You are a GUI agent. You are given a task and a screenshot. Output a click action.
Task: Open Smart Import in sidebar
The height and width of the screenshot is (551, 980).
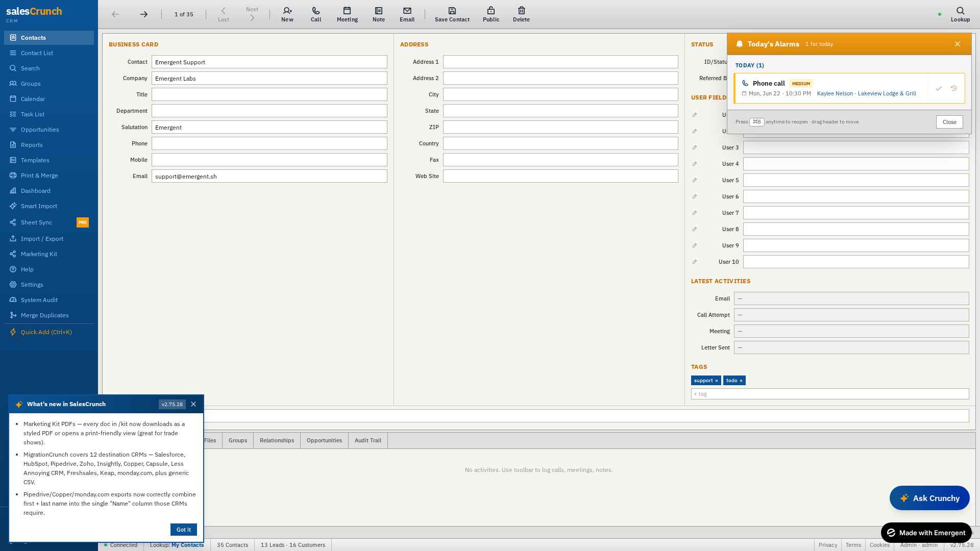click(49, 206)
